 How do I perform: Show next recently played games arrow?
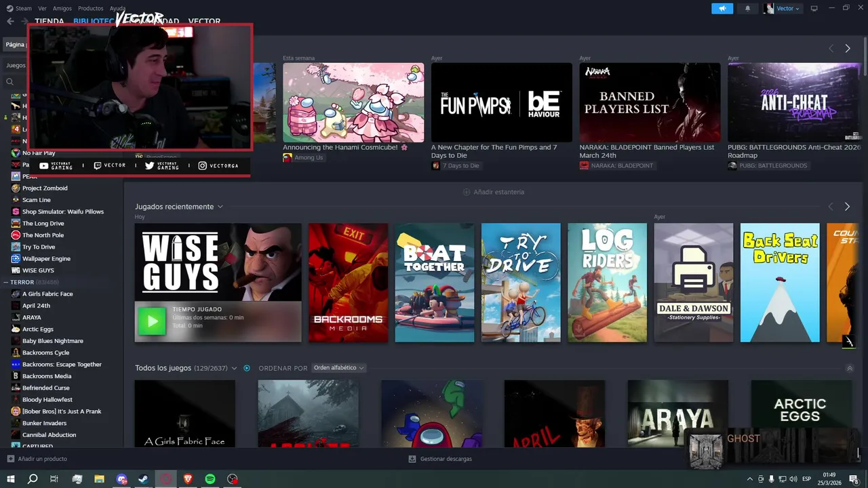(x=848, y=207)
